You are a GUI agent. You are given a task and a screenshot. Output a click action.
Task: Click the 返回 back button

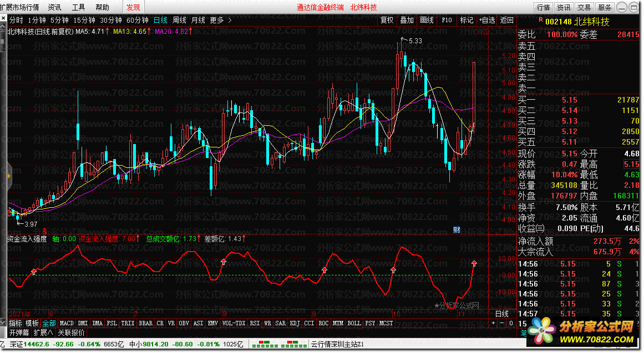click(507, 20)
